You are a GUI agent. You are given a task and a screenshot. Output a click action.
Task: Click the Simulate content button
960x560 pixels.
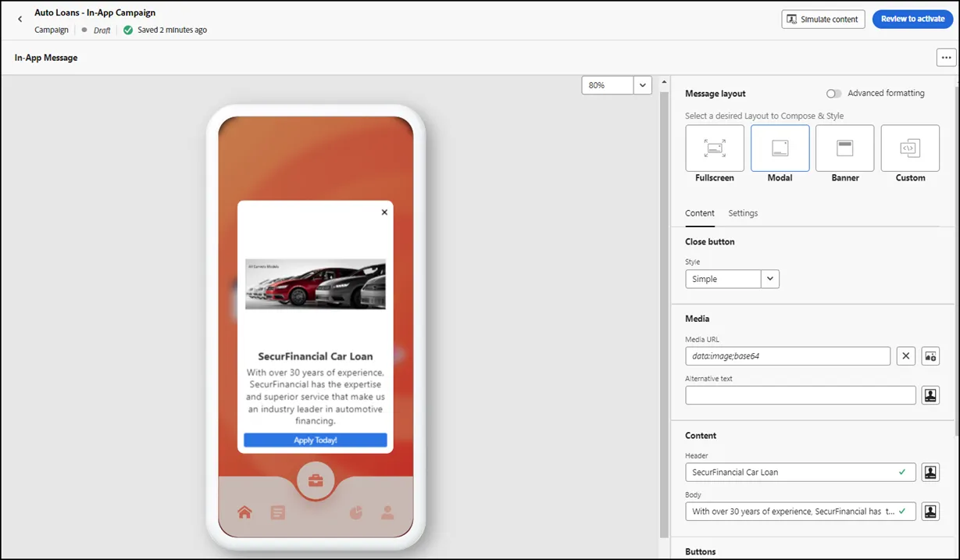(x=823, y=20)
